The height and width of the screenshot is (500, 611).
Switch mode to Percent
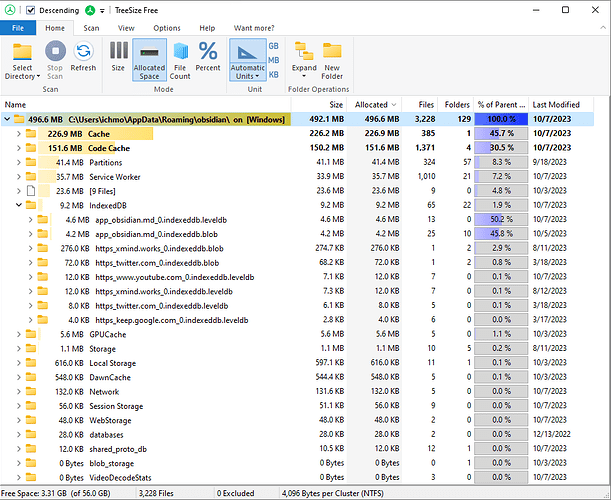tap(208, 57)
